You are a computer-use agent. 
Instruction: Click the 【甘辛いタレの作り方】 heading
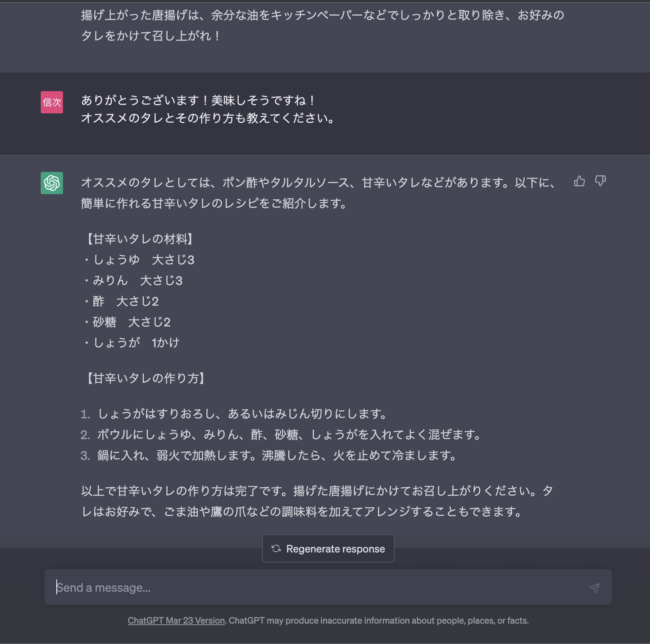click(145, 378)
